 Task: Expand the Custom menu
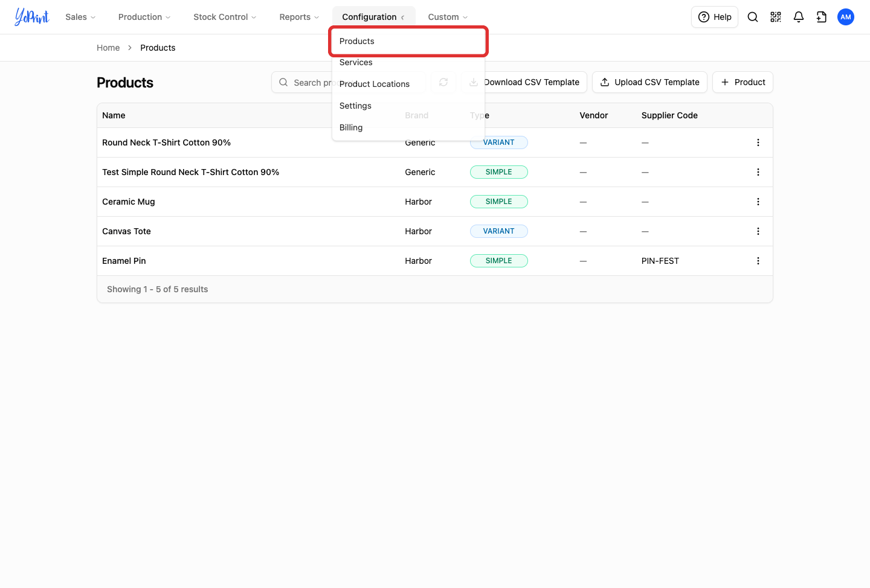[x=448, y=17]
